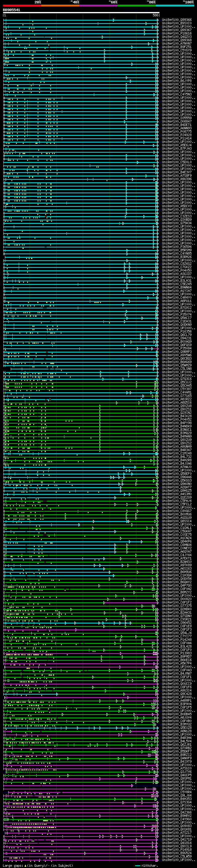Select the UniRef100_Q5CUJ2 label
The height and width of the screenshot is (868, 197).
pyautogui.click(x=177, y=382)
